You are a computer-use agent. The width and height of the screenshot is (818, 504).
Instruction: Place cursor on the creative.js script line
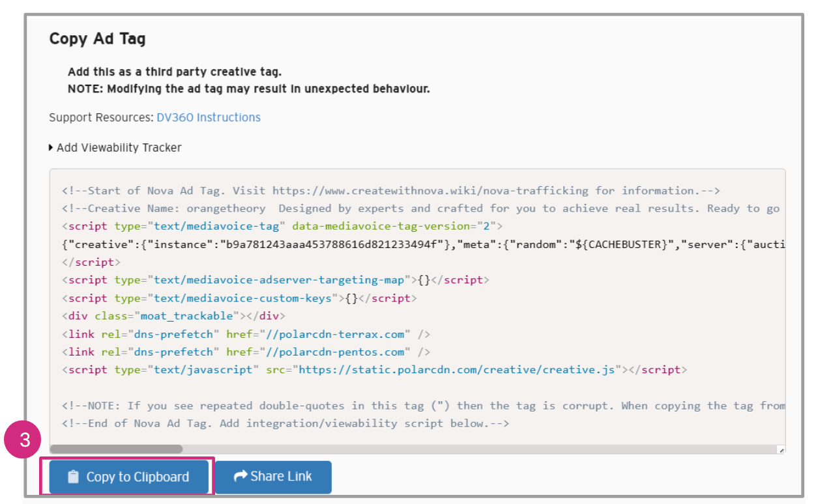(x=374, y=370)
